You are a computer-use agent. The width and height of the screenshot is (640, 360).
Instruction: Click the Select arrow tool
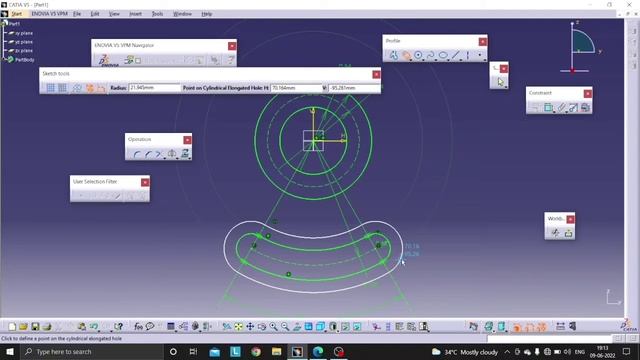pyautogui.click(x=500, y=82)
